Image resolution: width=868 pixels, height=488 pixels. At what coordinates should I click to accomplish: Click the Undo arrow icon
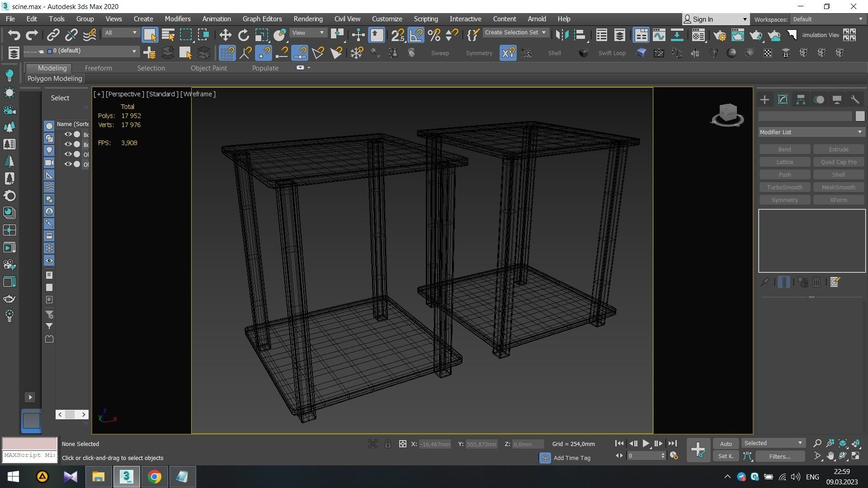coord(14,35)
